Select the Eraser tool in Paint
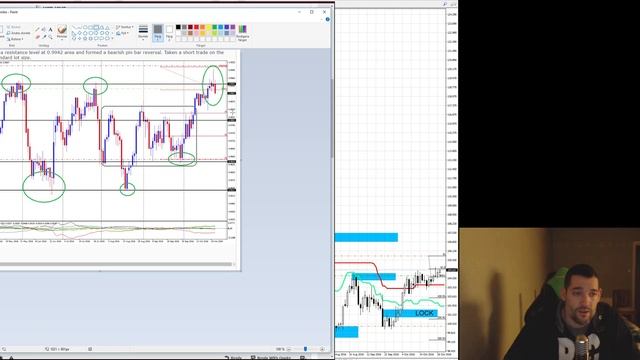Viewport: 640px width, 360px height. pyautogui.click(x=38, y=37)
